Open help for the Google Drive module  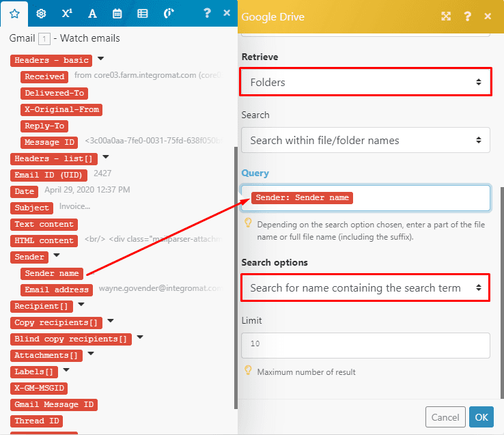click(467, 16)
